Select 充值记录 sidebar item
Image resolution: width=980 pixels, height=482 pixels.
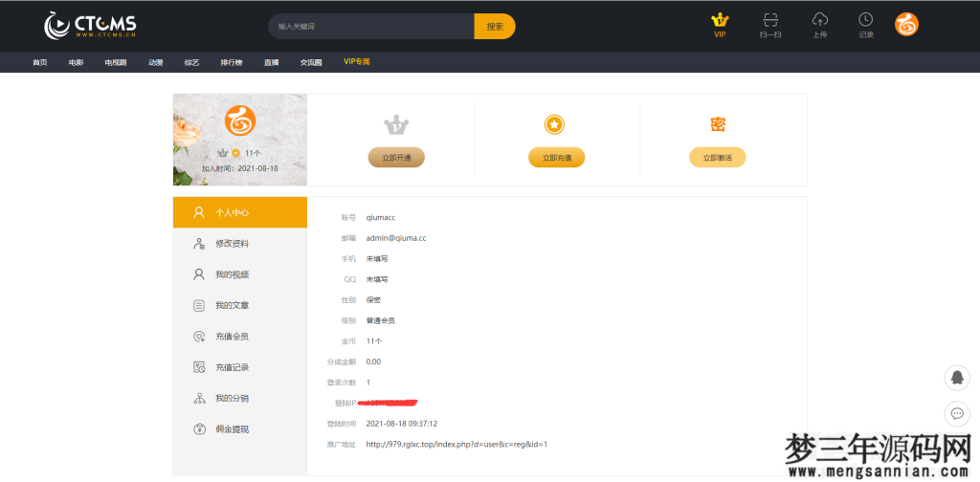240,367
